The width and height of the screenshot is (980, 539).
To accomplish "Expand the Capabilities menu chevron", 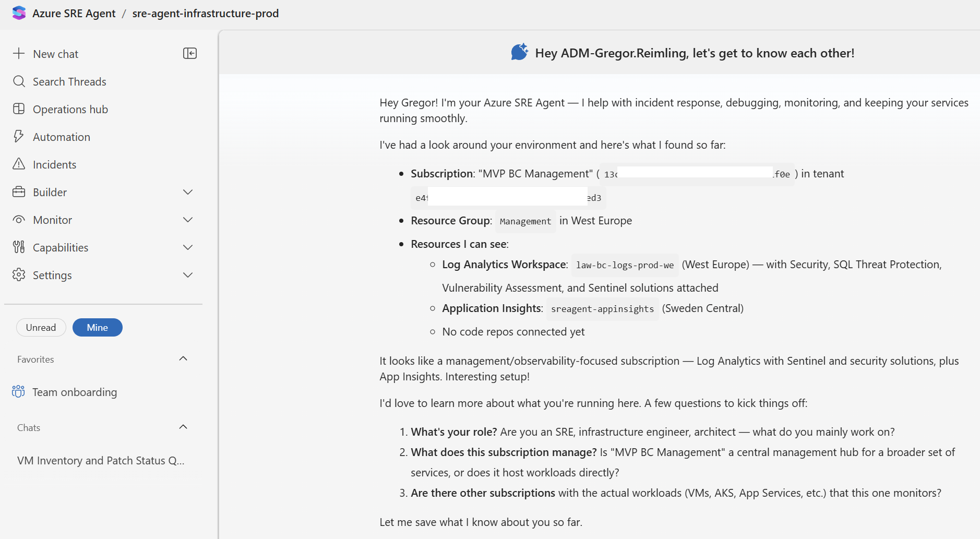I will (188, 247).
